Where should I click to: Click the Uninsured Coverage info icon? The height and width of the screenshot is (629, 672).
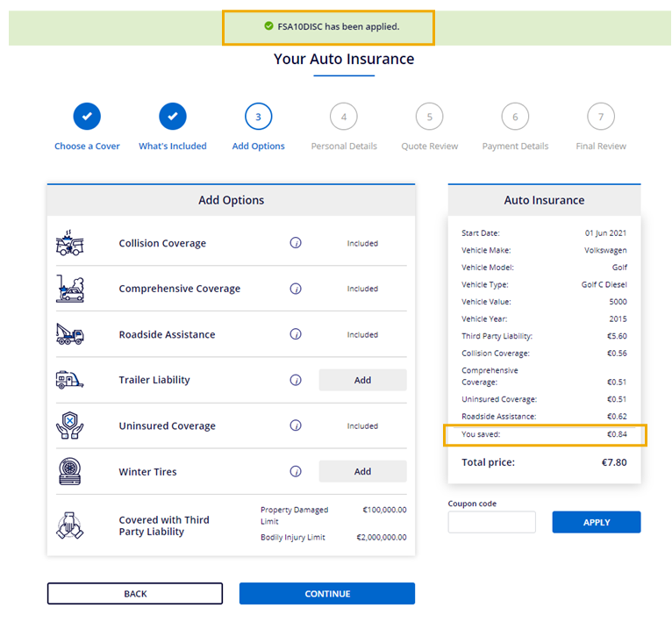coord(296,425)
